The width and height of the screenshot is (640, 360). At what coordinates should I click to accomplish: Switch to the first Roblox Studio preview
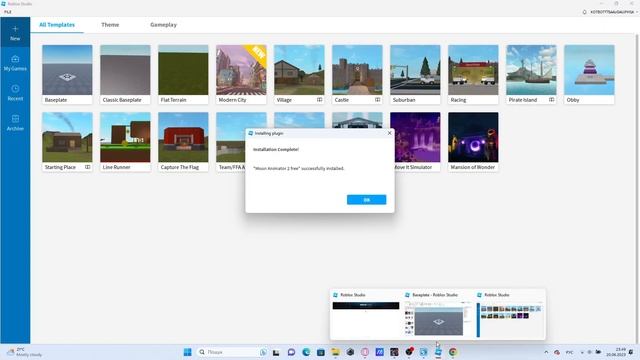pyautogui.click(x=366, y=315)
